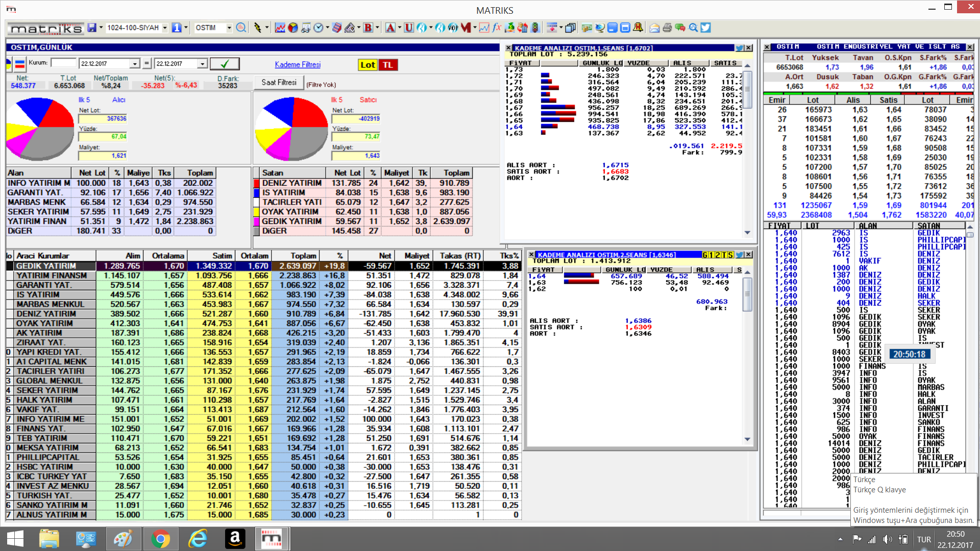980x551 pixels.
Task: Toggle the T button in 2.SEANS header
Action: pos(725,255)
